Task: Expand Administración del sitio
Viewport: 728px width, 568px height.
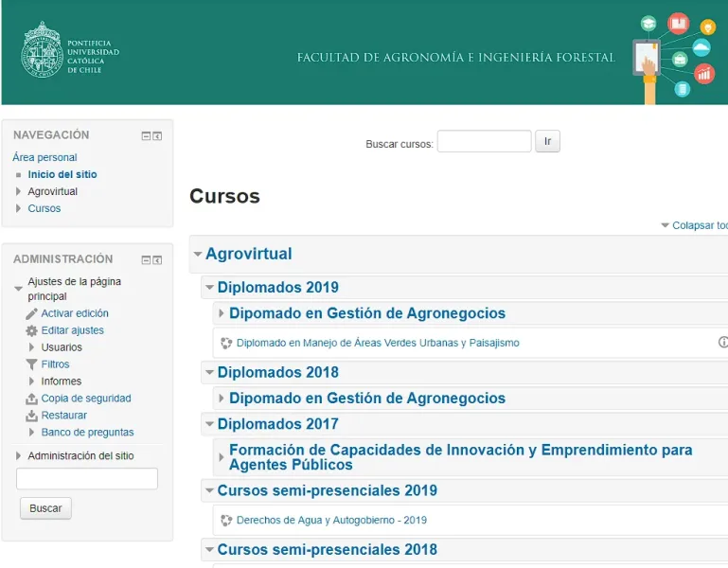Action: point(18,456)
